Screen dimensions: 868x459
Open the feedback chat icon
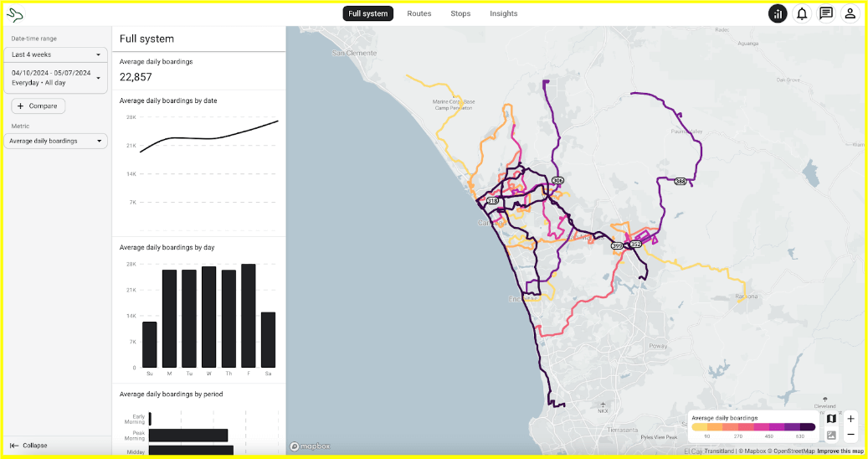(826, 13)
